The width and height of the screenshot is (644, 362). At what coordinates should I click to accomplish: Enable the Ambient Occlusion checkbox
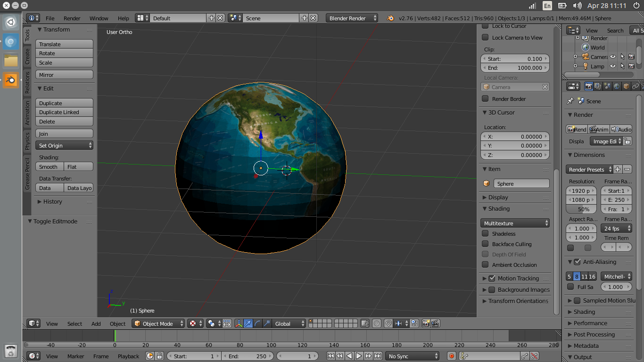click(x=485, y=264)
